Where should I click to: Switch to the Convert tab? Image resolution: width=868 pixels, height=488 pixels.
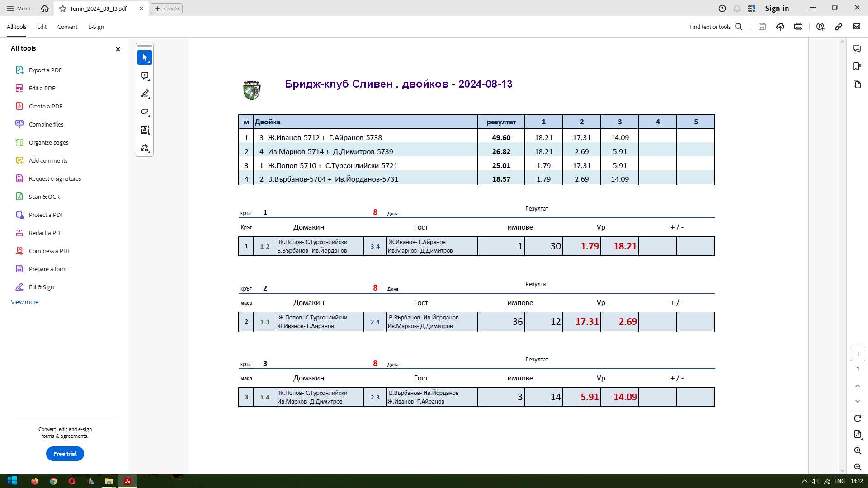click(67, 27)
